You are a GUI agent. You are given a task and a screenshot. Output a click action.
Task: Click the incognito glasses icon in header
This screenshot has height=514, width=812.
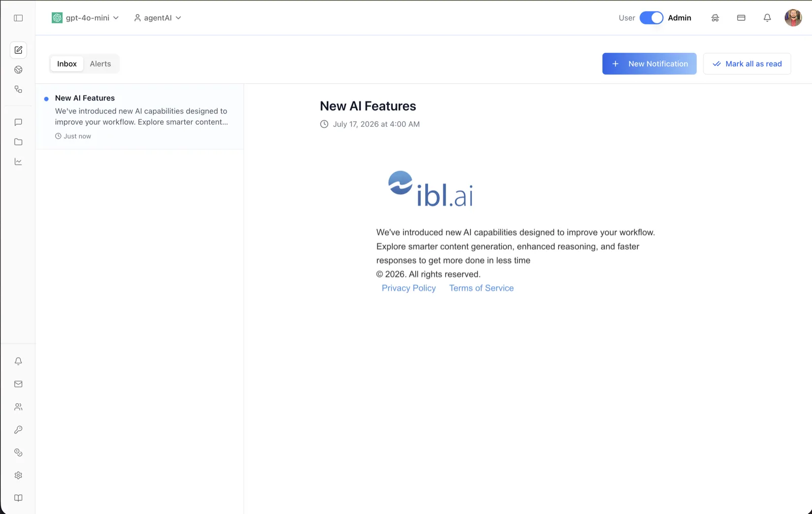point(715,18)
